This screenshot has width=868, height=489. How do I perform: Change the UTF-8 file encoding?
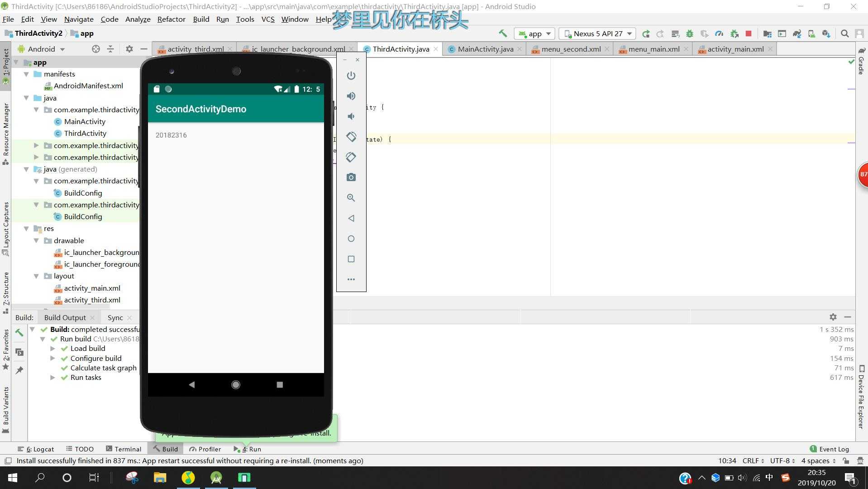coord(782,460)
